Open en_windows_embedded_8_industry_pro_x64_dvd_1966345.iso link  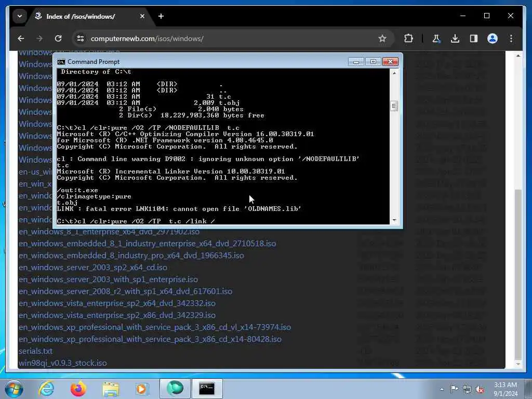point(131,255)
